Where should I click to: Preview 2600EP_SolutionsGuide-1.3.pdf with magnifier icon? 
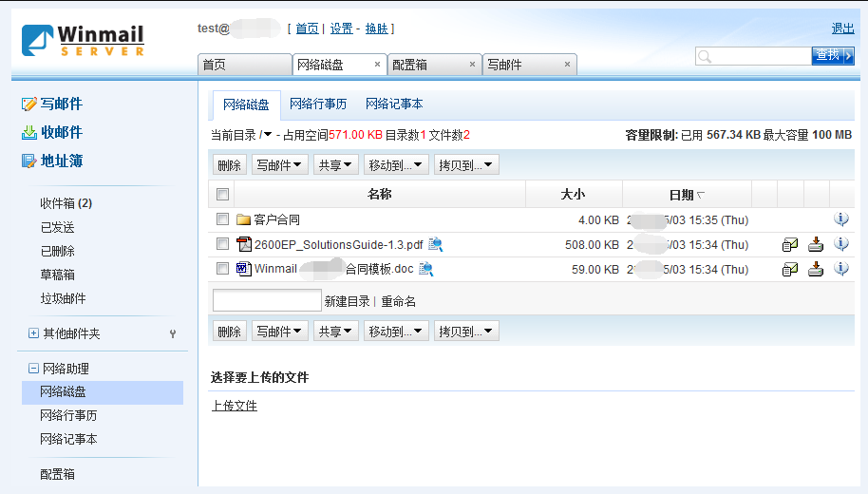tap(435, 244)
